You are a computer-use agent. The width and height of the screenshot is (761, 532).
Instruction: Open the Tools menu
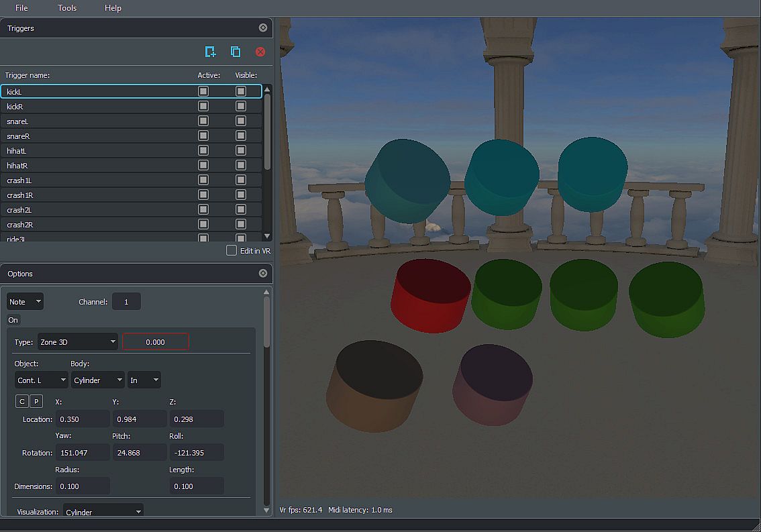[67, 8]
